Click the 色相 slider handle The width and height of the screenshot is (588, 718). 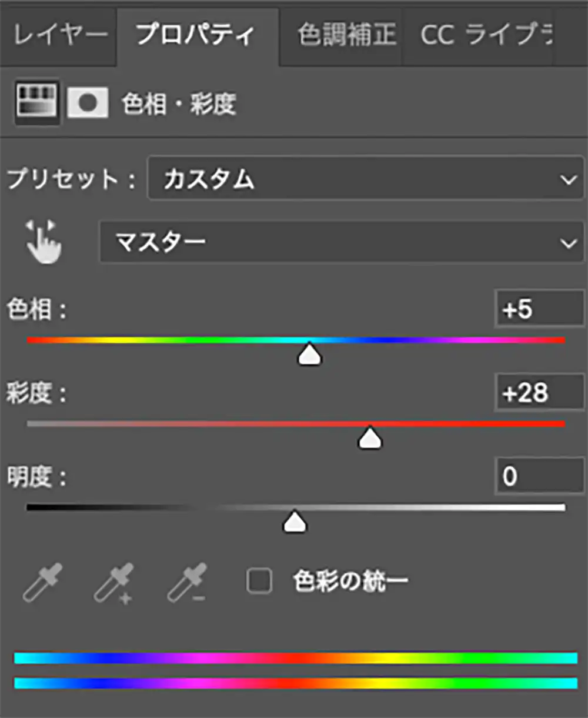(x=310, y=354)
